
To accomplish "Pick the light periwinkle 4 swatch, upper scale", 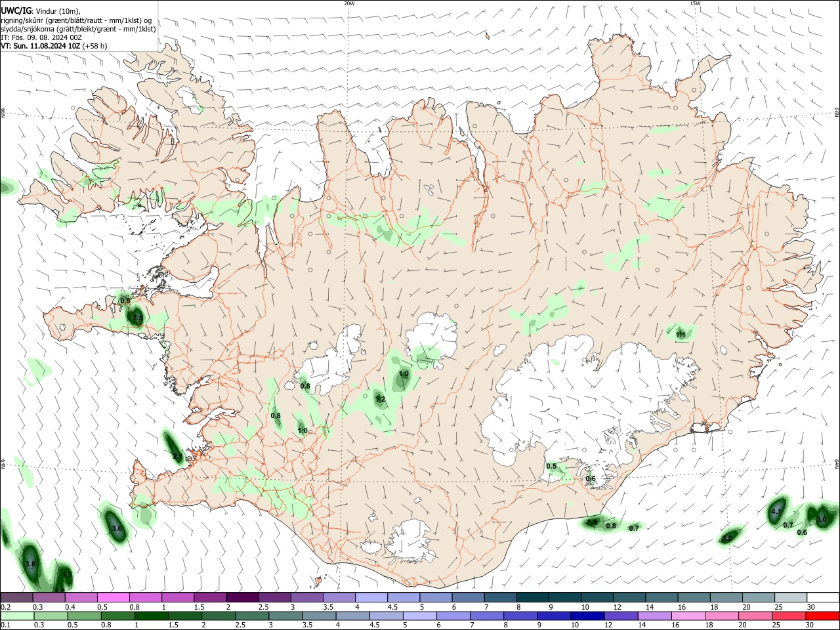I will [x=371, y=597].
